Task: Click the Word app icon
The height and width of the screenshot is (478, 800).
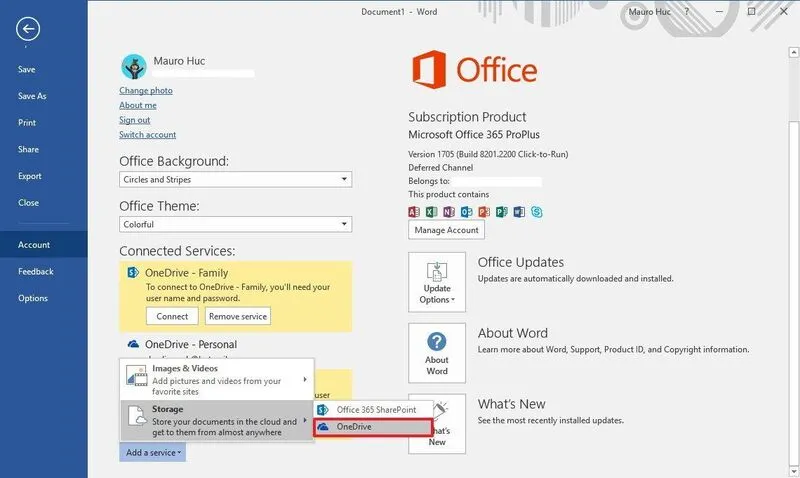Action: [519, 212]
